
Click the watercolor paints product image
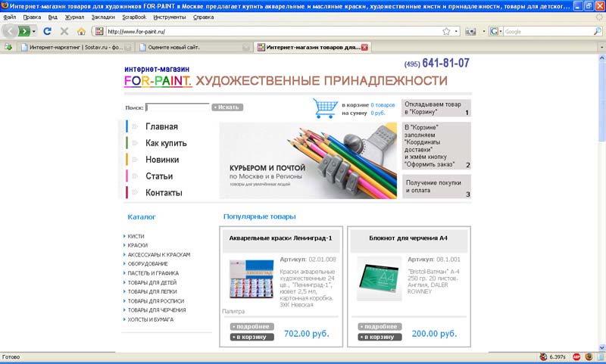(x=251, y=279)
